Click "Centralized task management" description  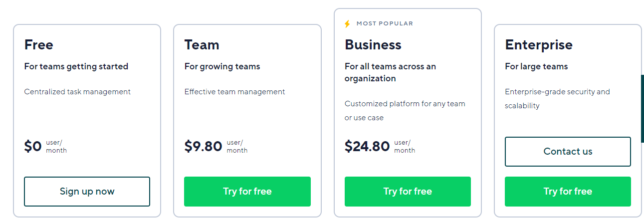pos(77,92)
